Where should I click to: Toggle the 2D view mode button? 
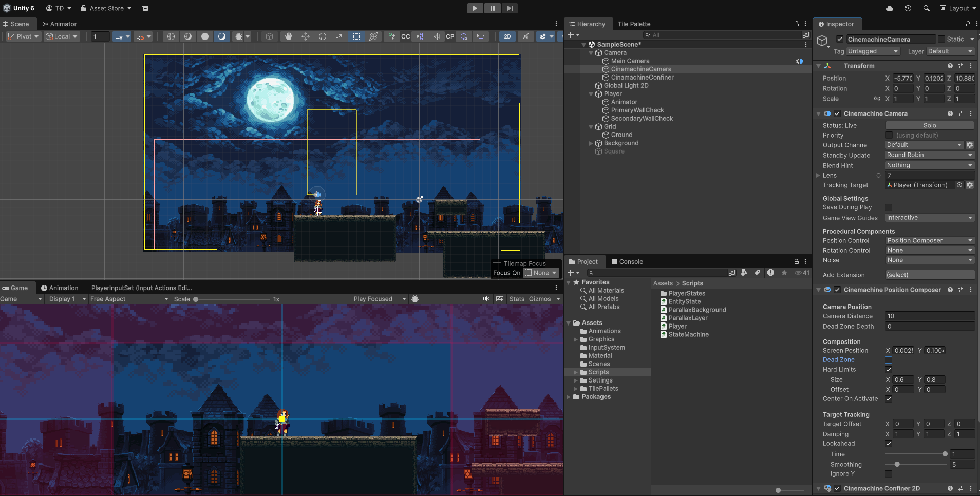[507, 36]
